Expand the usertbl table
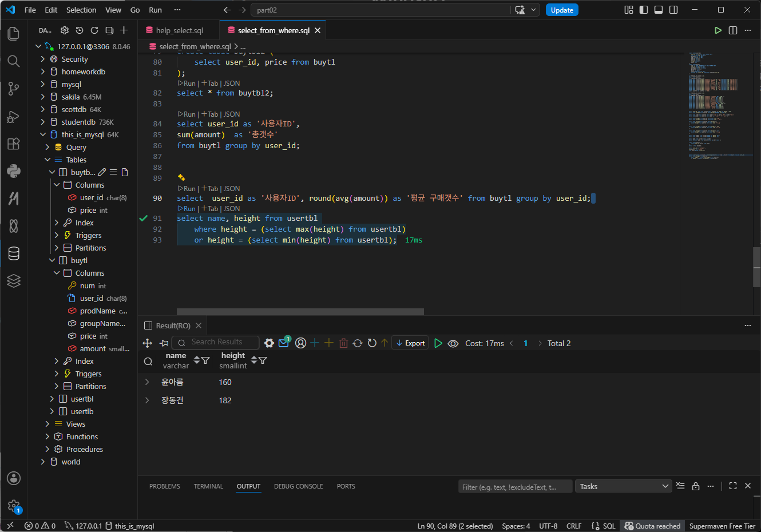The width and height of the screenshot is (761, 532). pyautogui.click(x=52, y=399)
